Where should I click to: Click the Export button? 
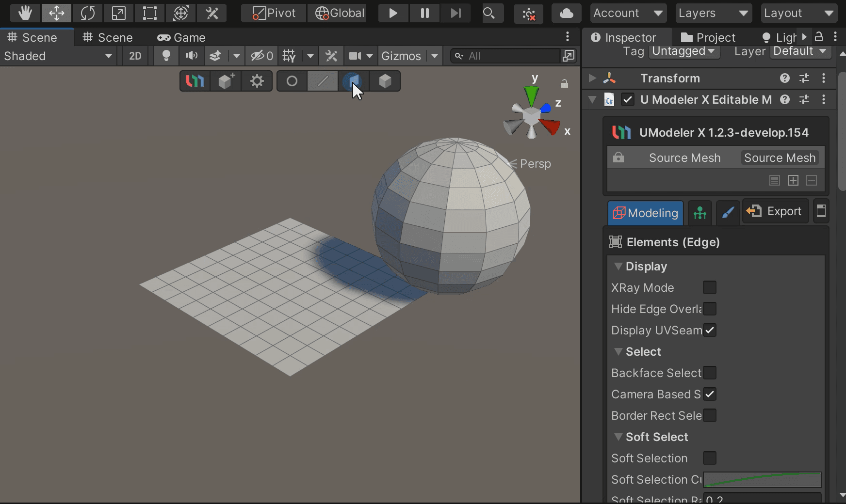(x=775, y=211)
